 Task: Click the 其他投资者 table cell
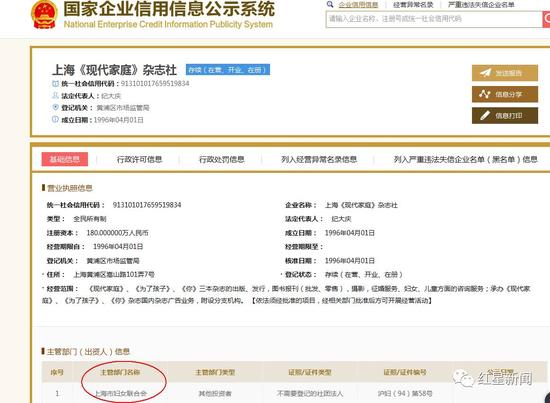[215, 394]
